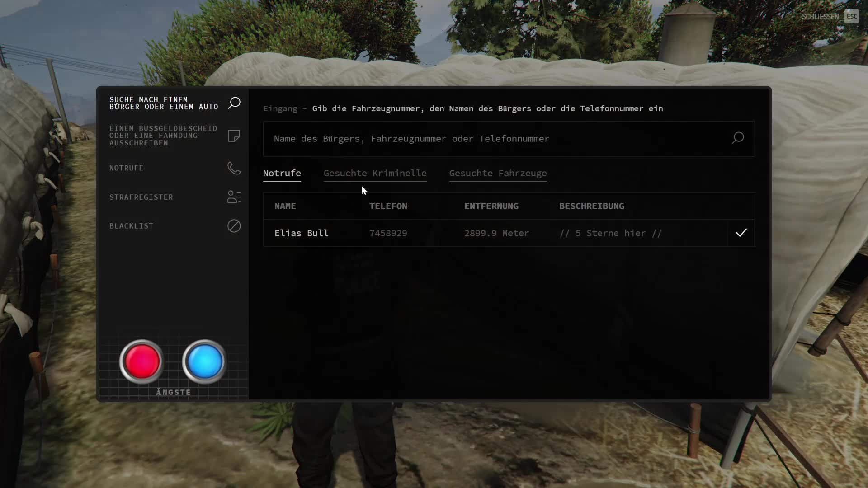This screenshot has height=488, width=868.
Task: Open the Gesuchte Fahrzeuge tab
Action: pos(498,173)
